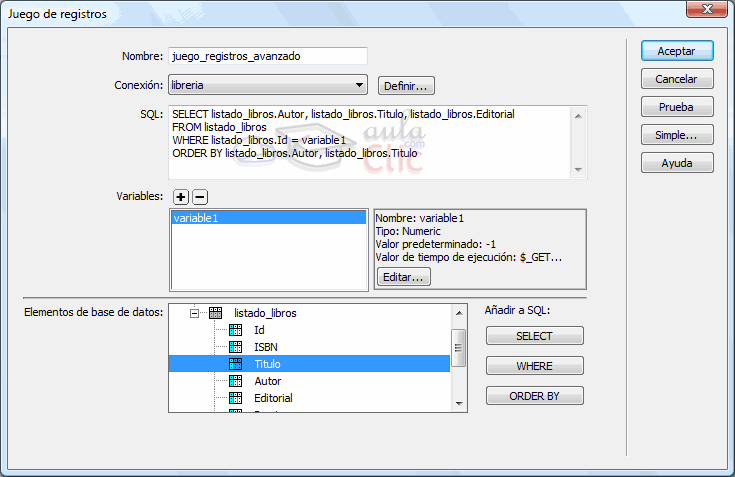Click in the Nombre input field

pyautogui.click(x=268, y=56)
